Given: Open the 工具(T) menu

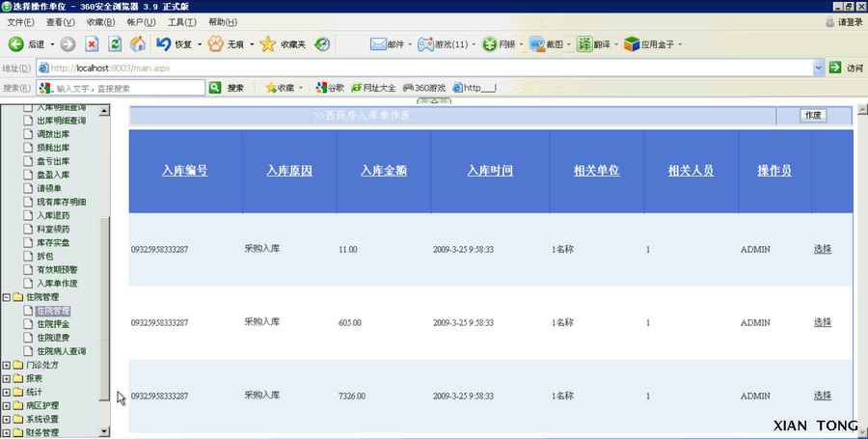Looking at the screenshot, I should [x=182, y=22].
